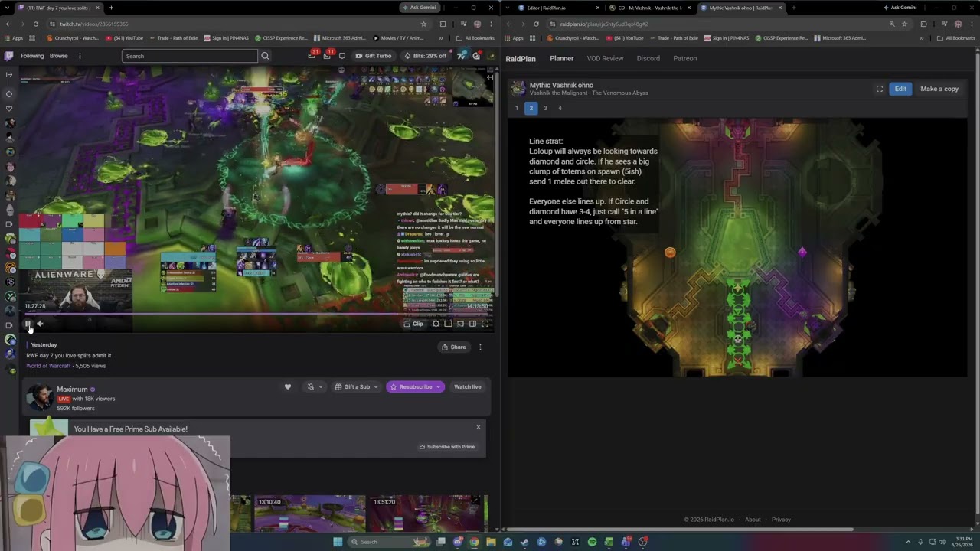The width and height of the screenshot is (980, 551).
Task: Open Twitch more options menu beside Browse
Action: (x=80, y=56)
